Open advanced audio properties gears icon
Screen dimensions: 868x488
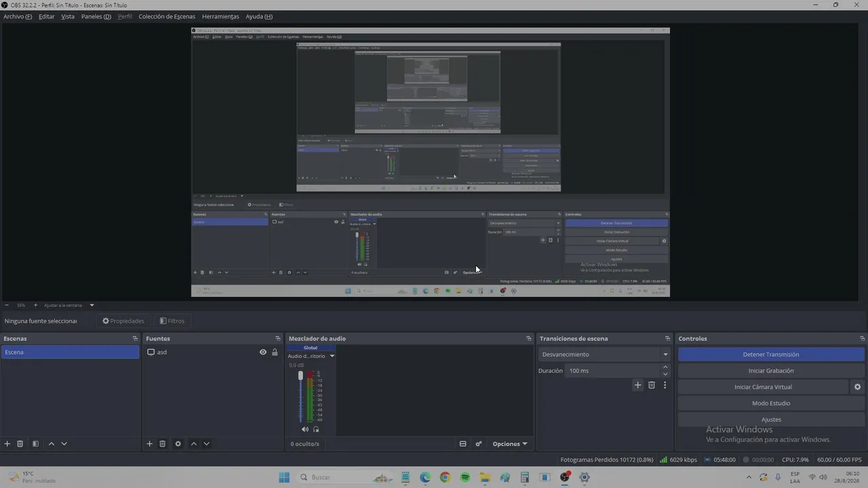click(479, 444)
